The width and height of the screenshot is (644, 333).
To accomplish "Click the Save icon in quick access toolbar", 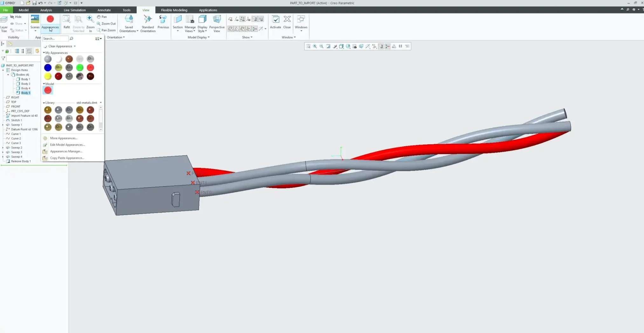I will click(34, 3).
